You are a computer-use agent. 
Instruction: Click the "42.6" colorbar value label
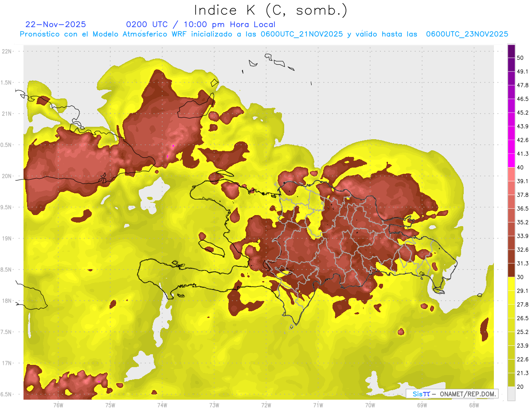click(523, 140)
